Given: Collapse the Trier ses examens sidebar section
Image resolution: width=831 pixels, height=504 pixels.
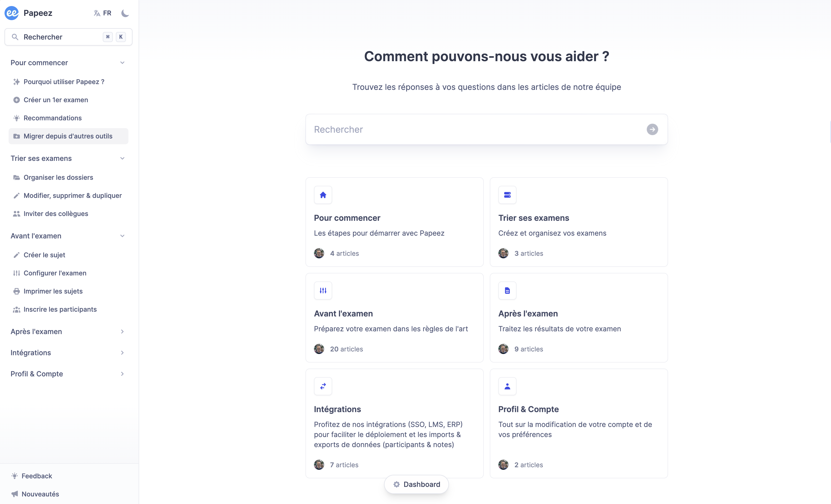Looking at the screenshot, I should click(122, 158).
